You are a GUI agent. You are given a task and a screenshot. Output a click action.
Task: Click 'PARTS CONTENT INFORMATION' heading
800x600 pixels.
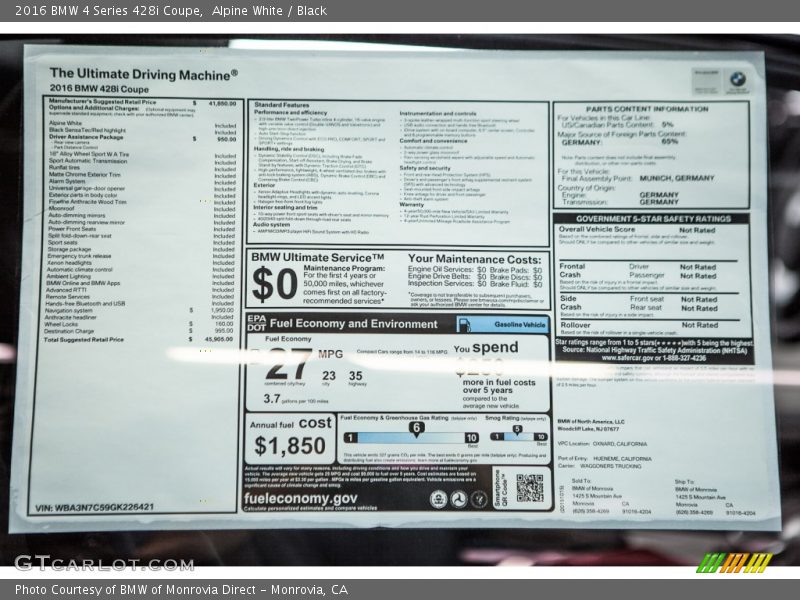click(x=647, y=109)
